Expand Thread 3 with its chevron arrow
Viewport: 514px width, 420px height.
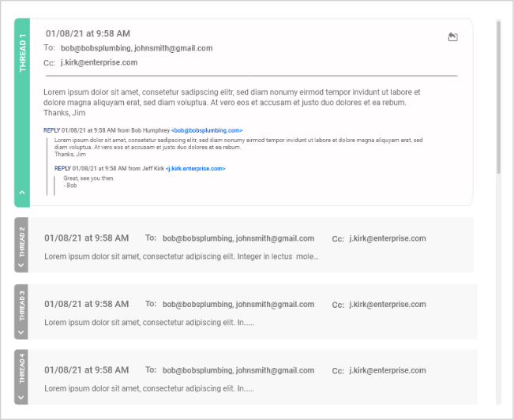click(21, 332)
